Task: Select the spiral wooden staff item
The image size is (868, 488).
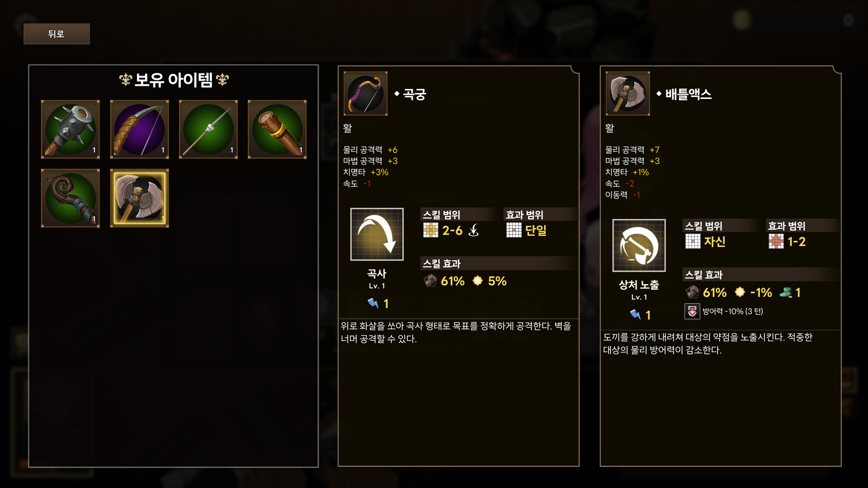Action: click(70, 198)
